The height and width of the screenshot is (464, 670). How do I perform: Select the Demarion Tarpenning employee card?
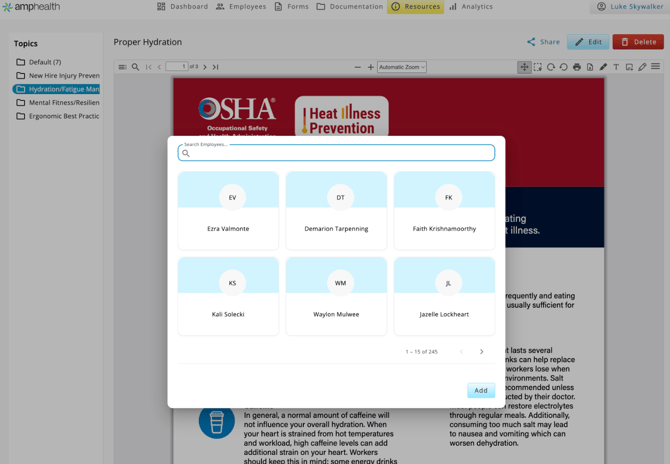336,211
